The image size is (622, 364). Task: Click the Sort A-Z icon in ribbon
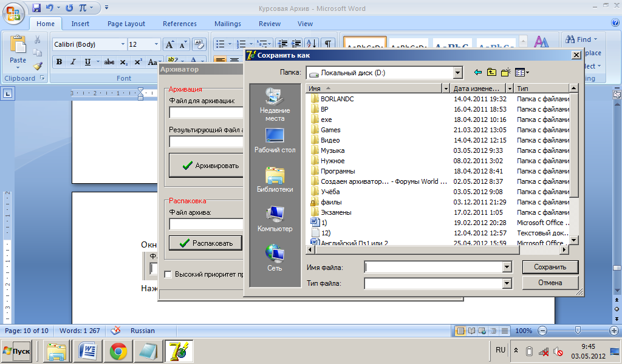tap(312, 44)
